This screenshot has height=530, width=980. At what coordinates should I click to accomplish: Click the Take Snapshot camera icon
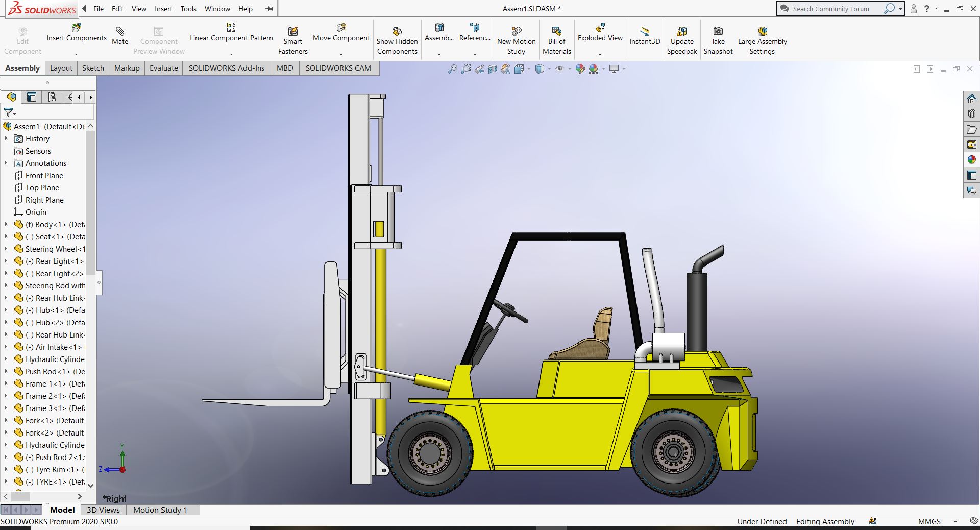(x=718, y=32)
